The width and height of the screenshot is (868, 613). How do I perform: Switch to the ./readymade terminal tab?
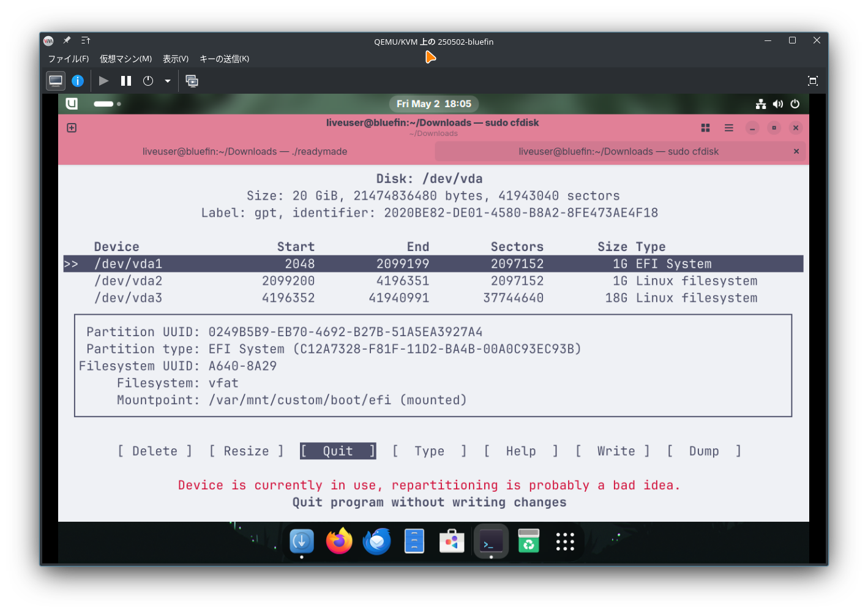(x=245, y=151)
